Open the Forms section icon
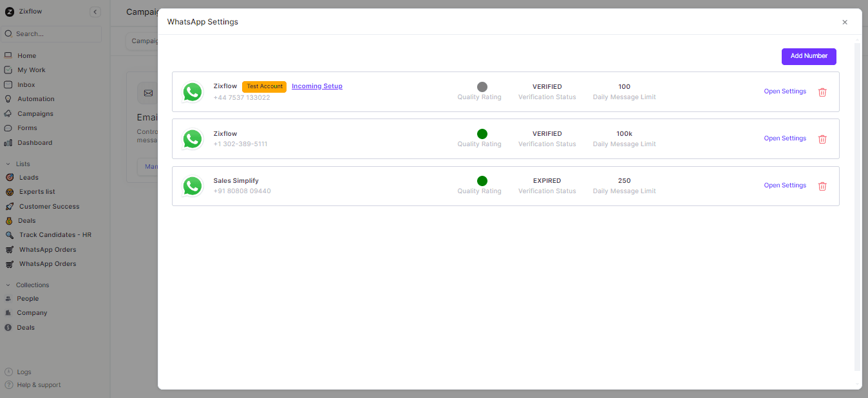 coord(8,128)
